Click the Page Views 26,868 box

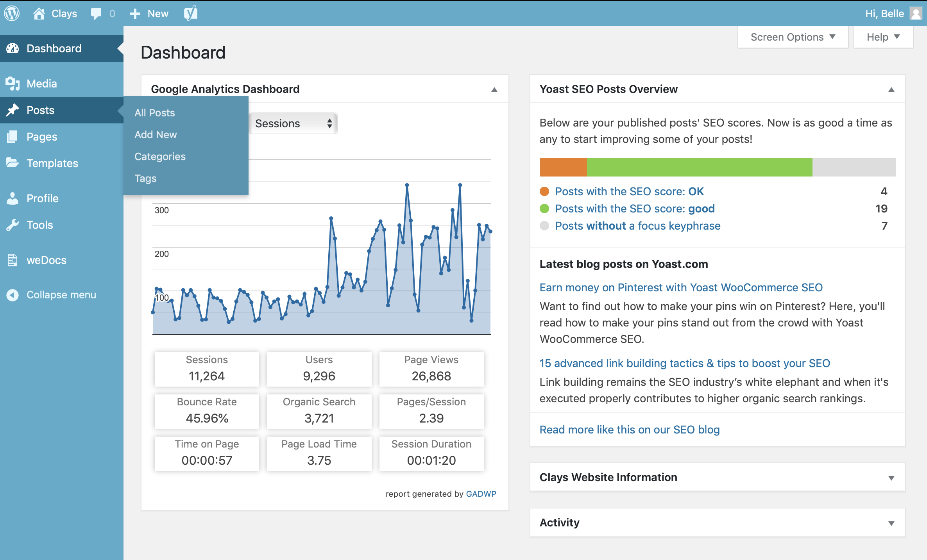(x=431, y=369)
